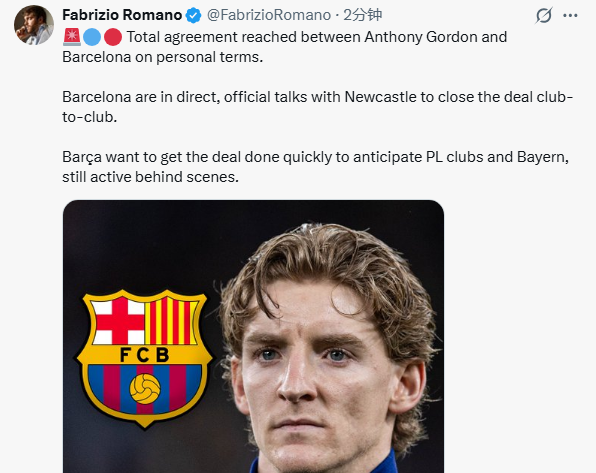Screen dimensions: 596x473
Task: Click the siren emoji in the tweet
Action: pos(72,37)
